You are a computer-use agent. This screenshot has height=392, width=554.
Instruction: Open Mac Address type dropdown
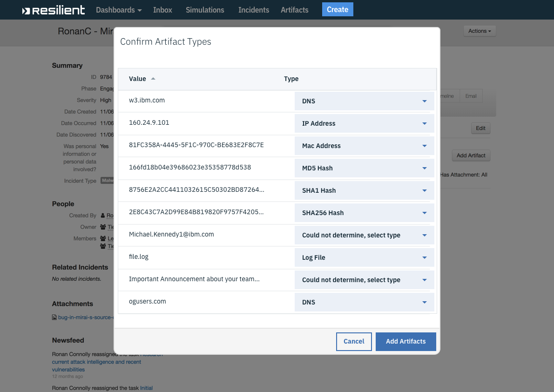(x=364, y=146)
